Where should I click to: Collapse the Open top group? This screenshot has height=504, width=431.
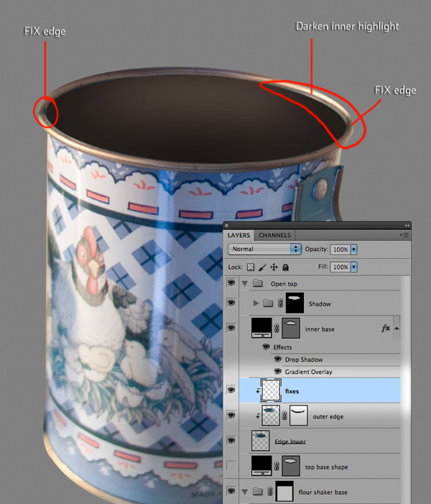coord(245,284)
